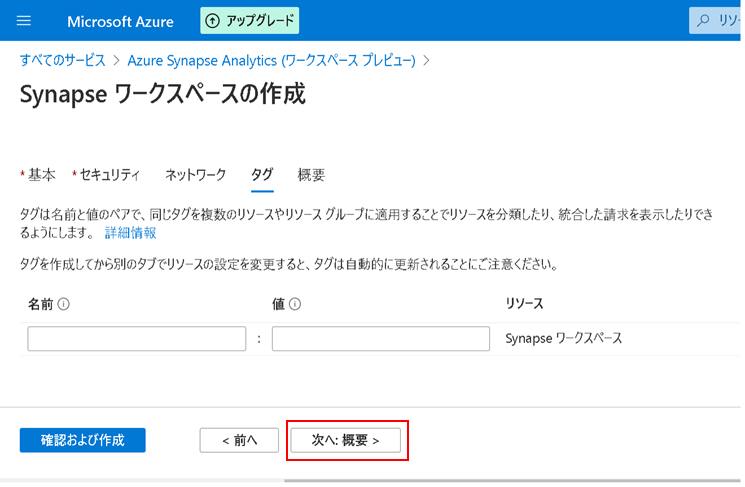Focus the tag 値 input field
The width and height of the screenshot is (745, 487).
(x=380, y=339)
